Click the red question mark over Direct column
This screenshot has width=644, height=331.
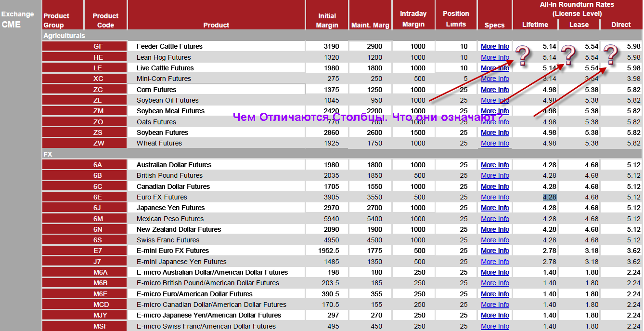click(611, 54)
